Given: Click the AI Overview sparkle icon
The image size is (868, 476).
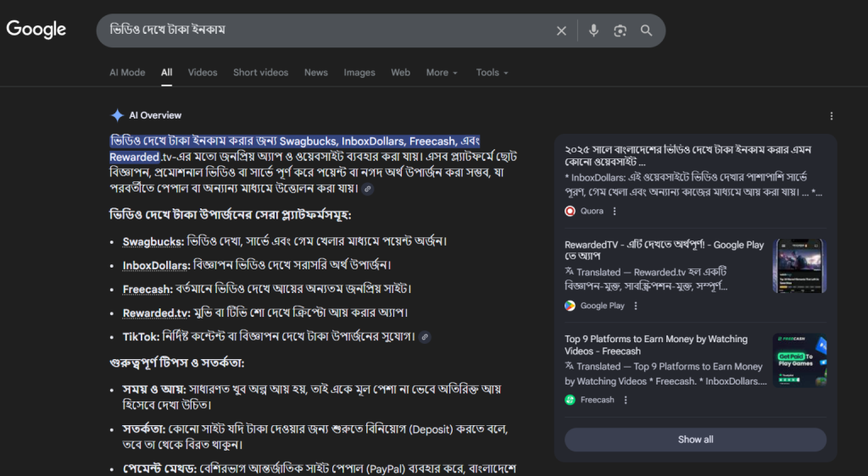Looking at the screenshot, I should tap(117, 115).
